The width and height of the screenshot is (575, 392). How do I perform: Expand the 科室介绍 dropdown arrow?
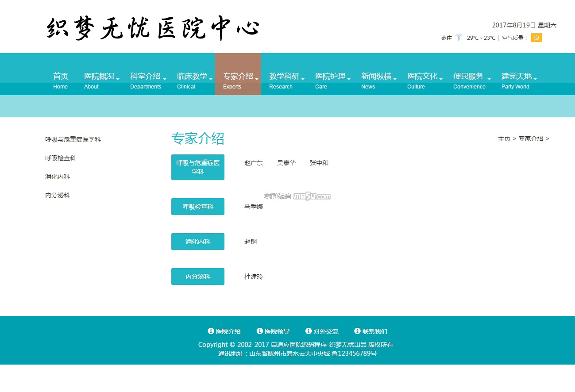pyautogui.click(x=164, y=79)
